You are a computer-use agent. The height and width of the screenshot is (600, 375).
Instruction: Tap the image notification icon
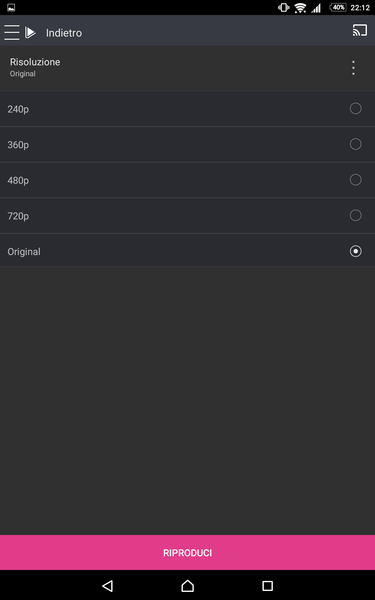click(11, 7)
